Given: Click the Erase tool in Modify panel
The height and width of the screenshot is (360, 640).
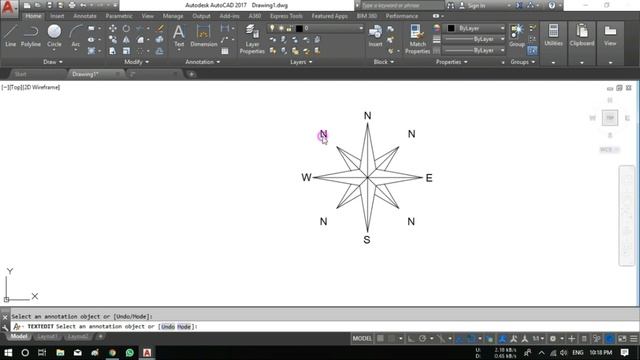Looking at the screenshot, I should pos(160,28).
